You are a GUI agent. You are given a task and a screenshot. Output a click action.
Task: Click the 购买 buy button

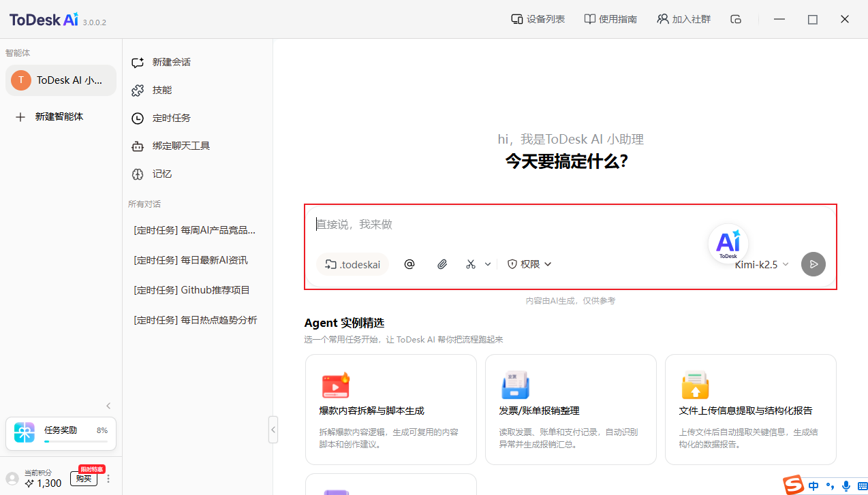pyautogui.click(x=84, y=478)
